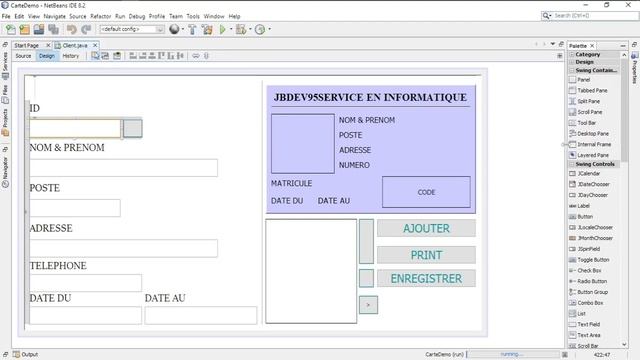Viewport: 640px width, 360px height.
Task: Click the first alignment icon in designer toolbar
Action: click(133, 56)
